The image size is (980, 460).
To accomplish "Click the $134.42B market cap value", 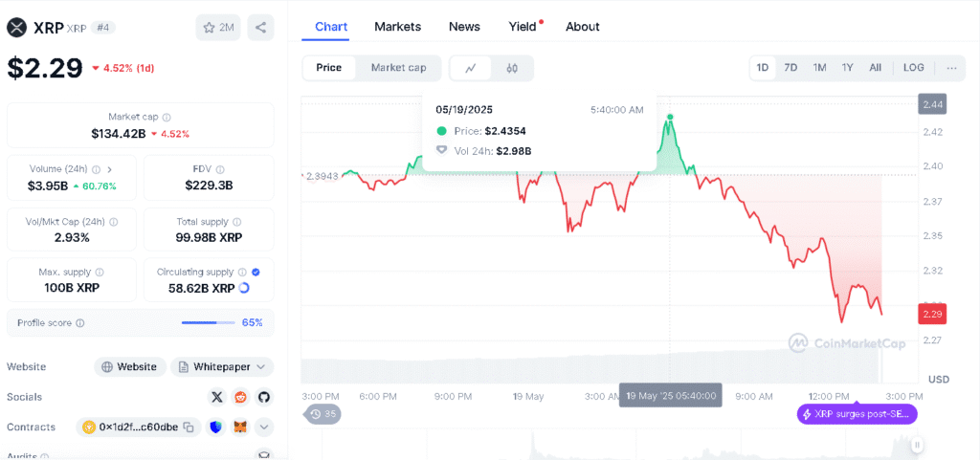I will [x=119, y=134].
